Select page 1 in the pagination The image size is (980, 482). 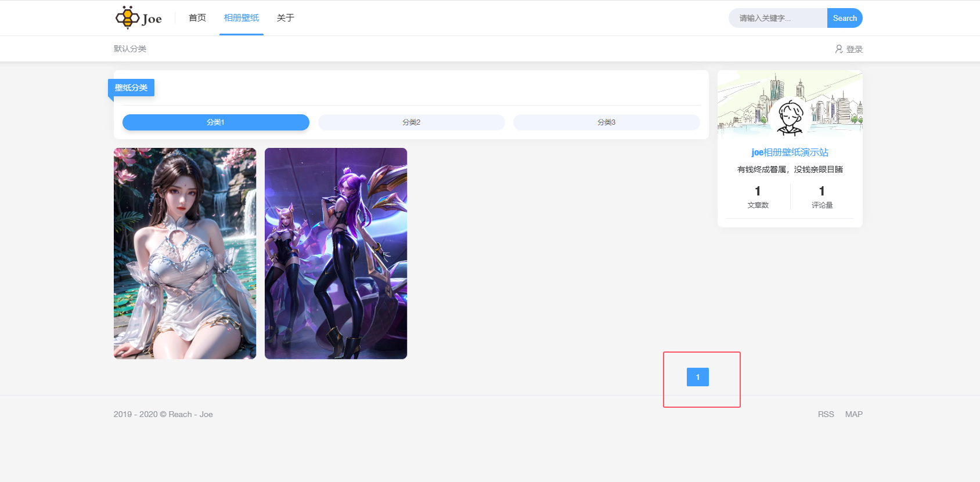(697, 377)
